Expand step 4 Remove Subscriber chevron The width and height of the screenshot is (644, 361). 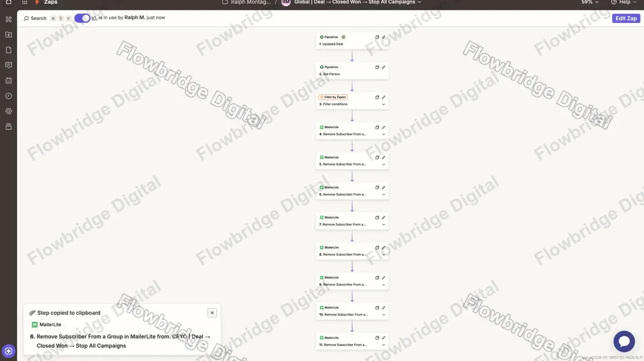pyautogui.click(x=384, y=134)
